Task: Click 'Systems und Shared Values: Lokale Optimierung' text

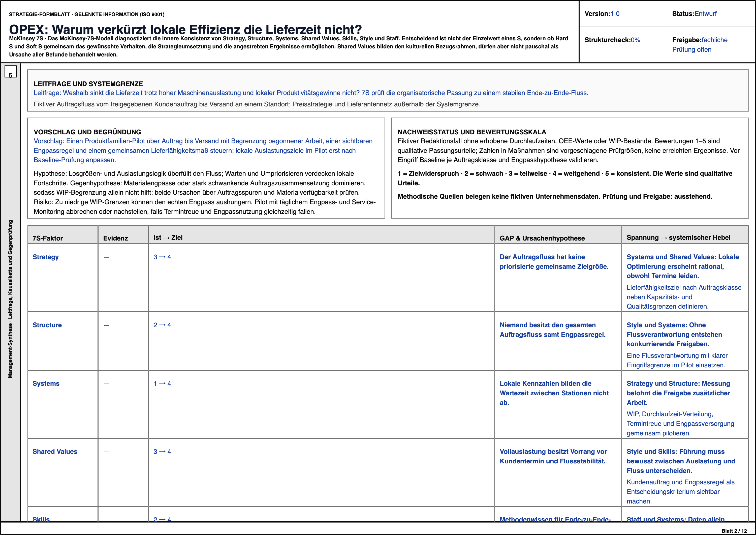Action: pos(683,266)
